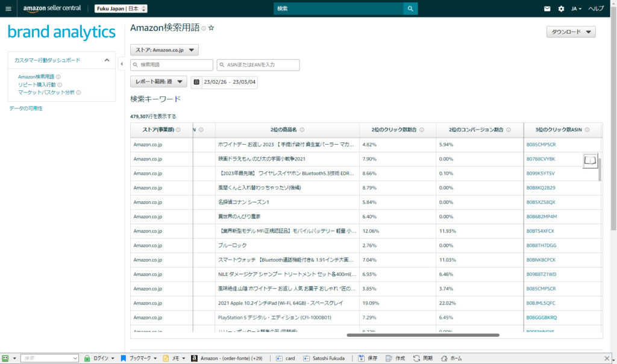The height and width of the screenshot is (364, 617).
Task: Open the リピート購入行動 report
Action: [37, 84]
